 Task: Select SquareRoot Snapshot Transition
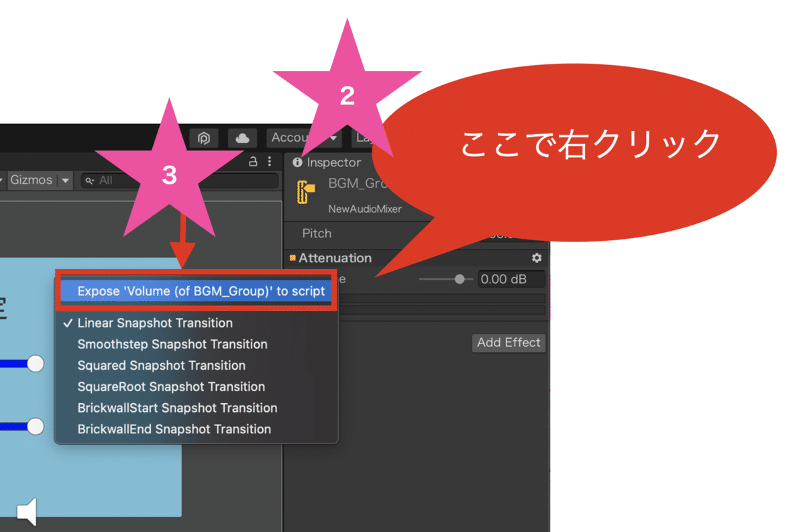pyautogui.click(x=196, y=386)
